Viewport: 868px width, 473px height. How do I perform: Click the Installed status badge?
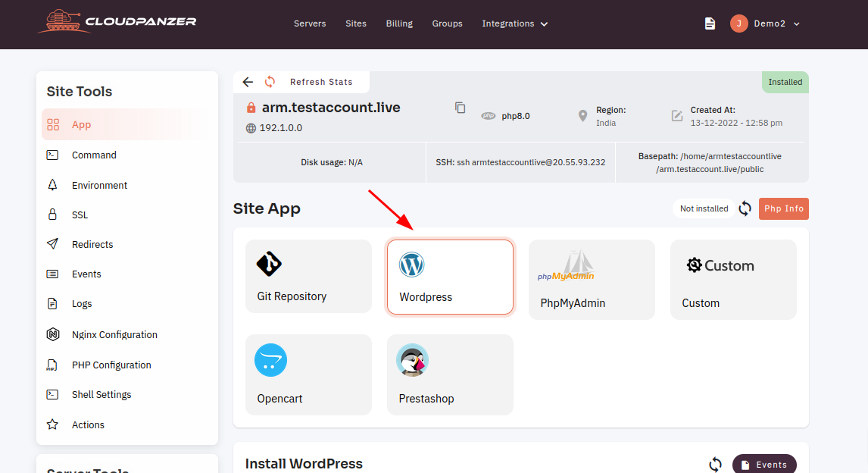[785, 82]
